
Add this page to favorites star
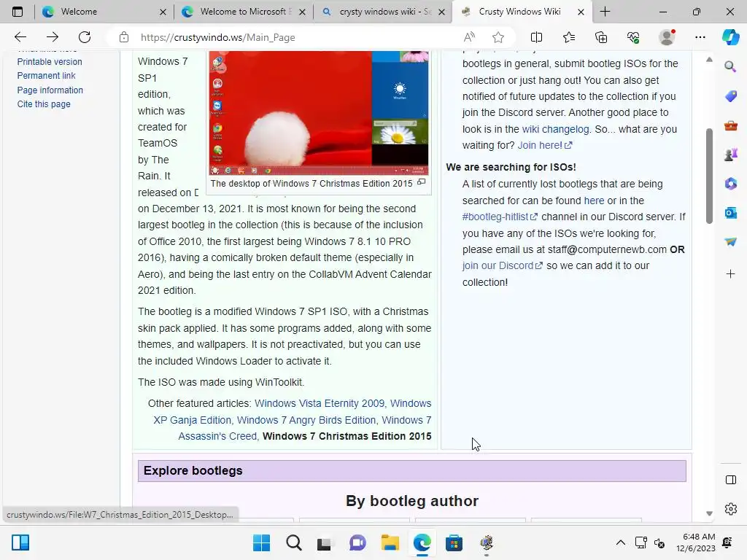point(498,37)
